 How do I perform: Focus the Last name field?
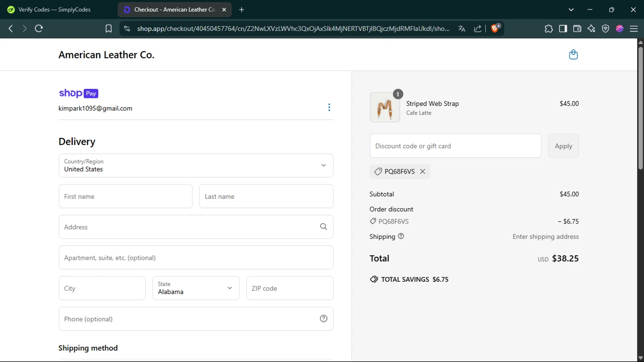pyautogui.click(x=266, y=196)
